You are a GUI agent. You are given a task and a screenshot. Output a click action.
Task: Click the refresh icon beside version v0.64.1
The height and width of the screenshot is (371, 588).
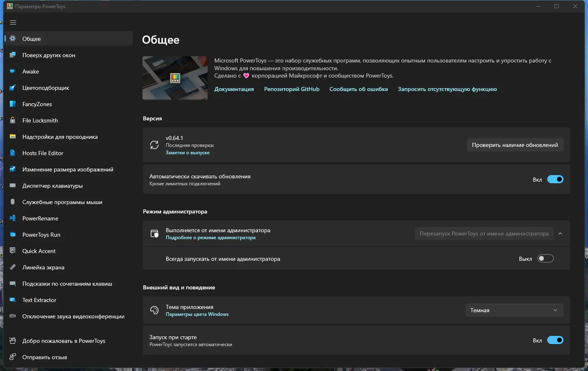[x=154, y=145]
